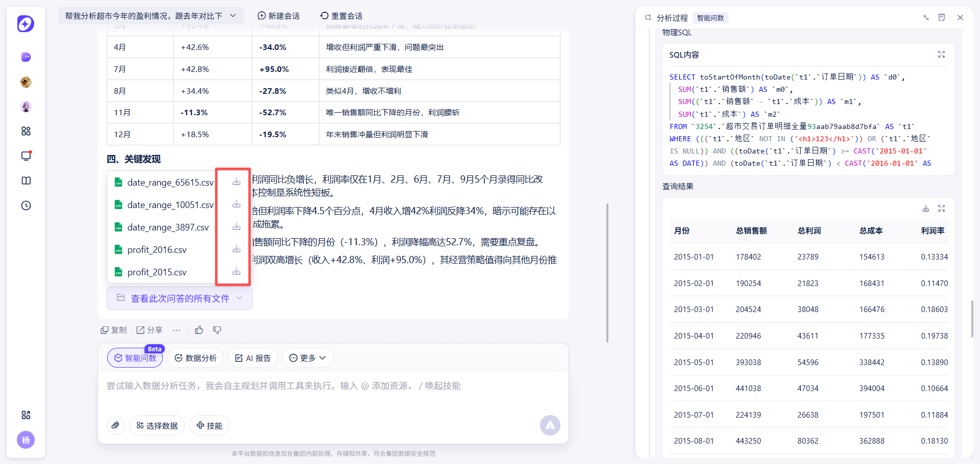The width and height of the screenshot is (980, 464).
Task: Expand the SQL内容 panel to fullscreen
Action: click(941, 55)
